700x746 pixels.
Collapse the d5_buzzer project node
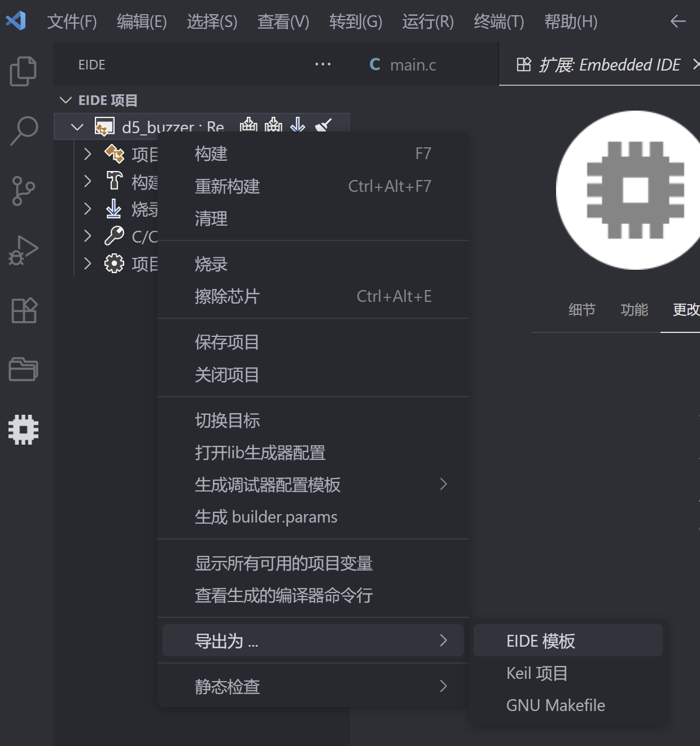coord(77,126)
